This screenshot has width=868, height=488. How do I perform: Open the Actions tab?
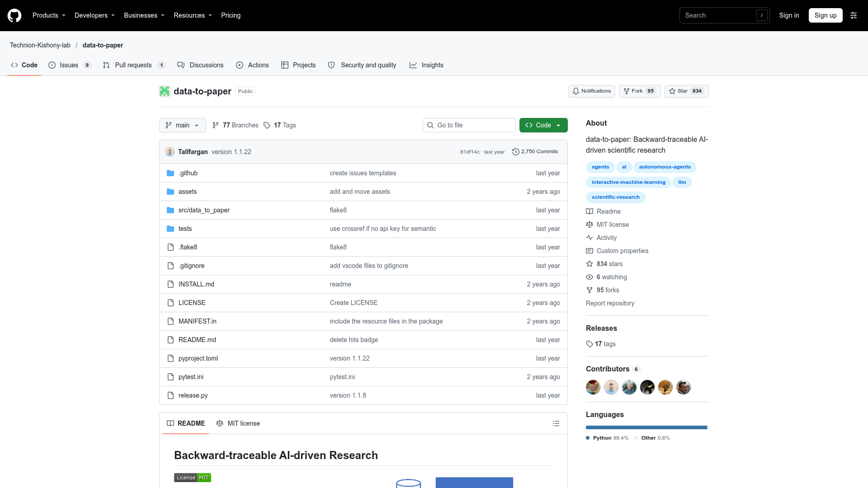click(252, 65)
